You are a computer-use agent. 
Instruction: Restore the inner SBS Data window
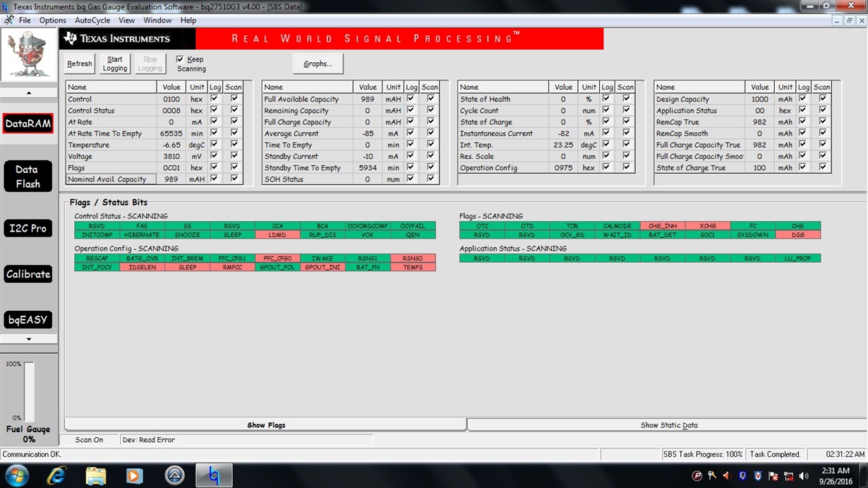click(x=850, y=20)
